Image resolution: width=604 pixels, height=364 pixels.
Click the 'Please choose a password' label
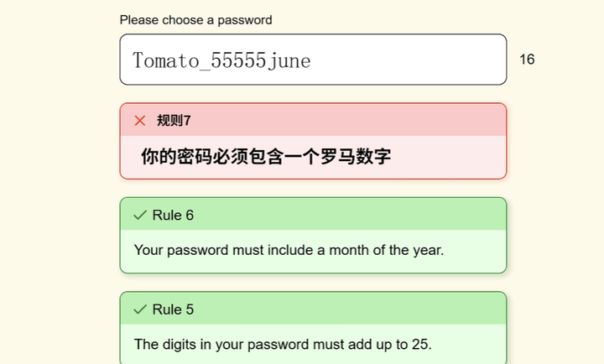pos(195,20)
